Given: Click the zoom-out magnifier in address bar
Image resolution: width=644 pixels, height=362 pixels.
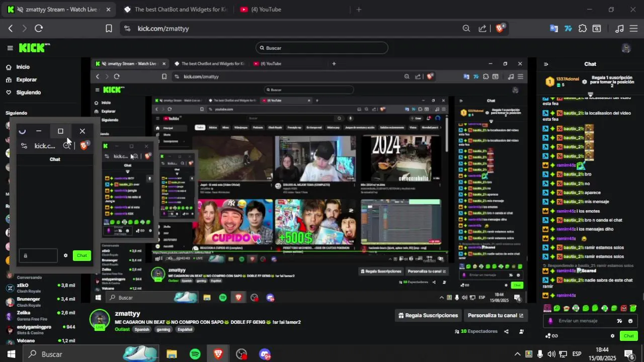Looking at the screenshot, I should click(466, 29).
